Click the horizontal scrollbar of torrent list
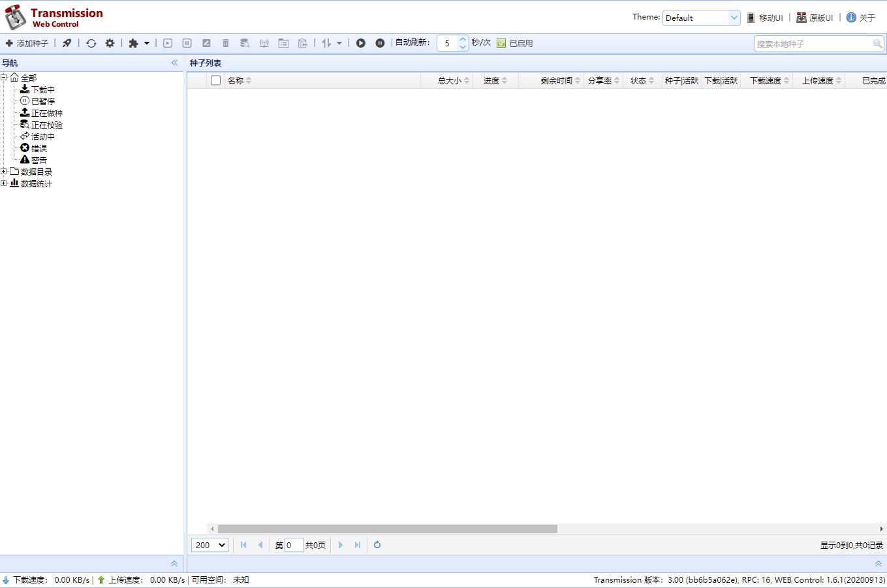 (x=387, y=529)
